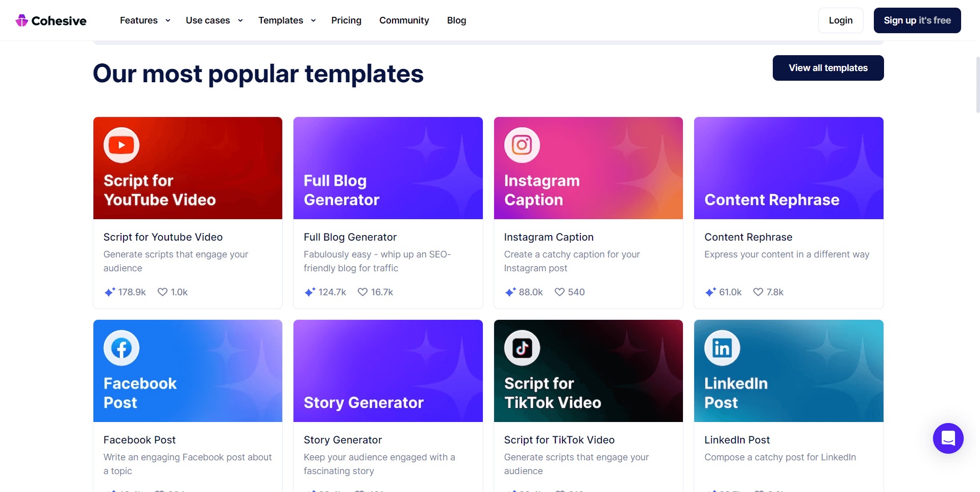Open the Use cases menu
Viewport: 980px width, 492px height.
(208, 20)
